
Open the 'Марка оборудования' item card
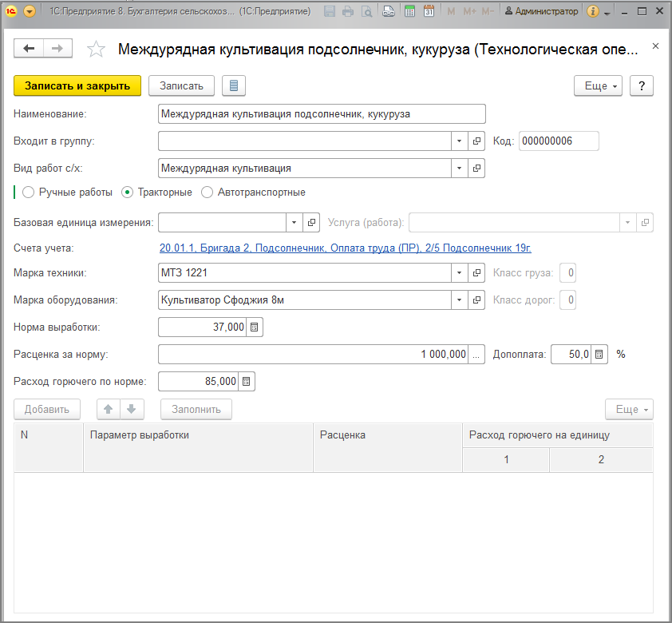476,300
